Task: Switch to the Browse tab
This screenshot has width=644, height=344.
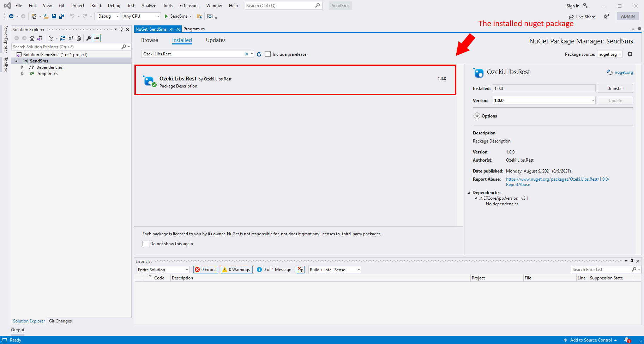Action: pyautogui.click(x=150, y=40)
